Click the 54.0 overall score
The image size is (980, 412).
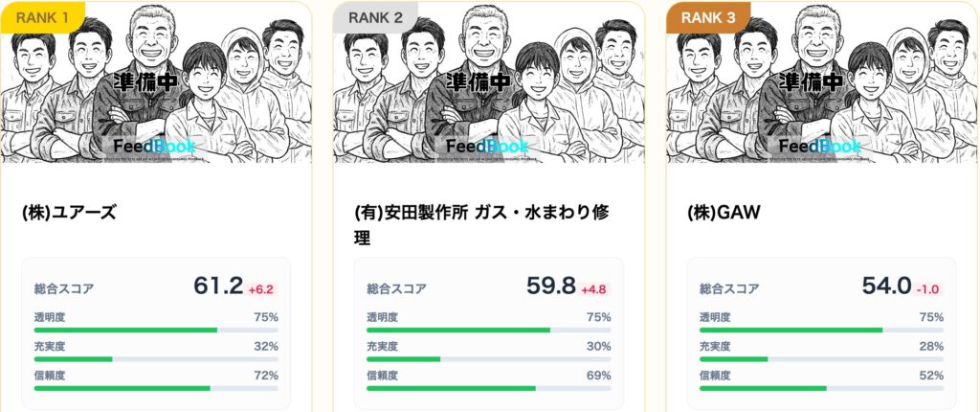885,286
